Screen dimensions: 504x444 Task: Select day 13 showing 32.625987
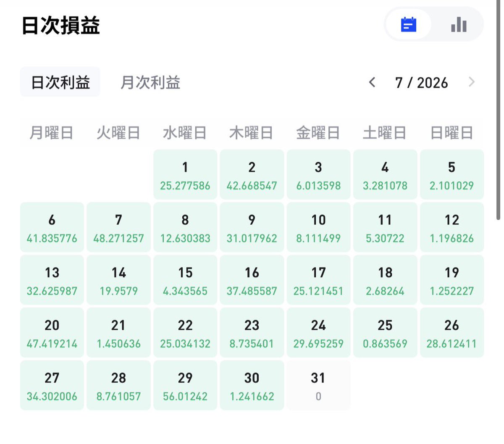click(x=52, y=280)
